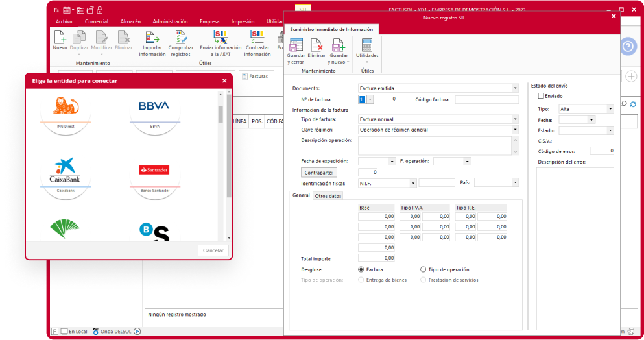The width and height of the screenshot is (644, 340).
Task: Open the Utilidades calculator icon
Action: 367,46
